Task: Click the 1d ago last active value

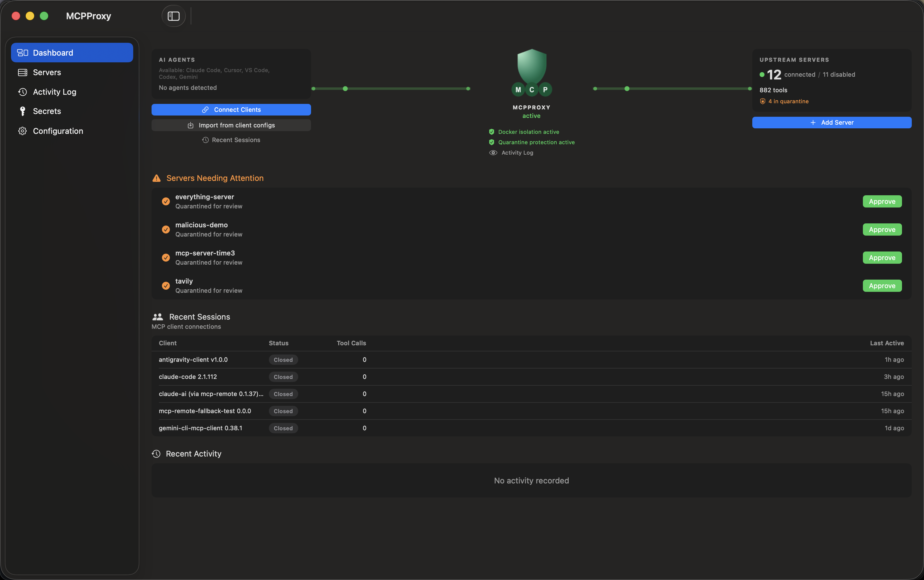Action: (x=894, y=428)
